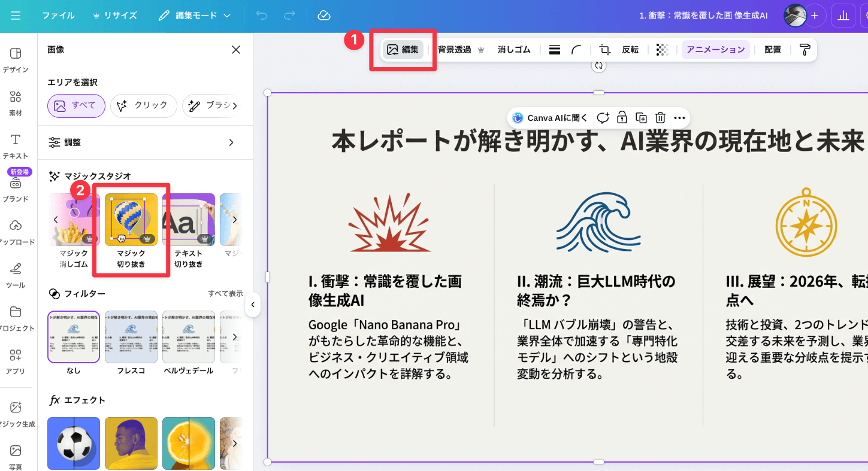
Task: Duplicate the selection via the copy icon
Action: tap(641, 118)
